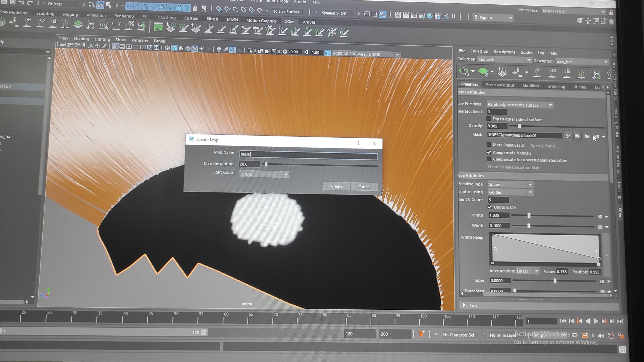Screen dimensions: 644x362
Task: Switch to the Grooming tab
Action: 556,86
